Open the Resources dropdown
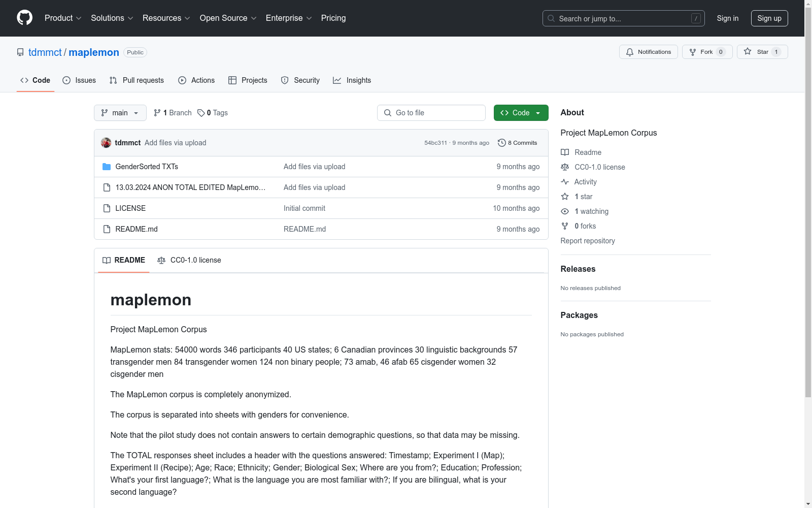 pyautogui.click(x=166, y=18)
